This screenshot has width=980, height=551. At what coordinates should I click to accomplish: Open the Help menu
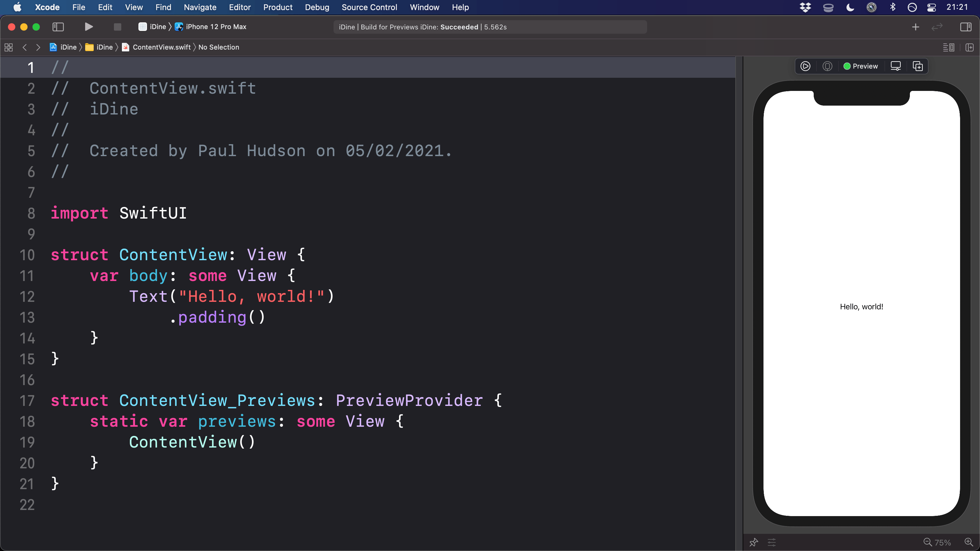pyautogui.click(x=460, y=7)
